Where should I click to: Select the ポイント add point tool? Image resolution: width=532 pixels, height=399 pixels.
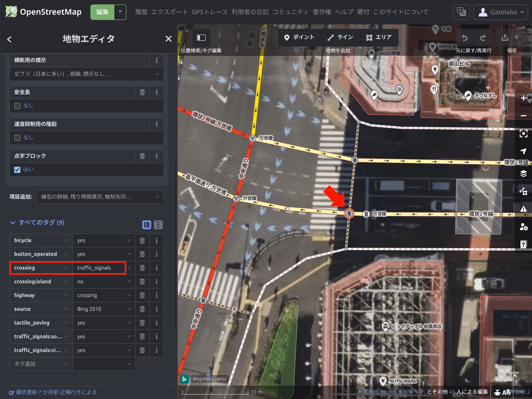(x=300, y=38)
